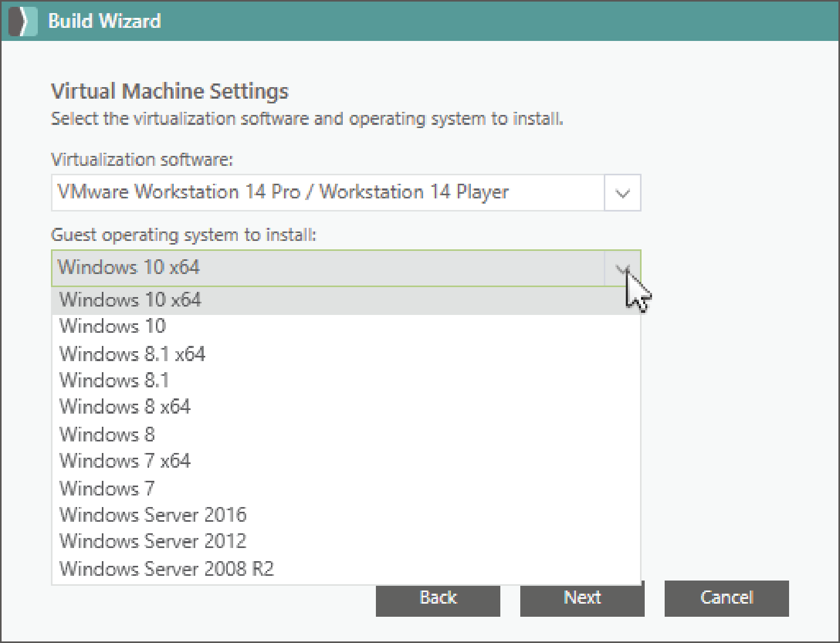Click the VMware Workstation 14 Pro combo box
The width and height of the screenshot is (840, 643).
point(346,193)
